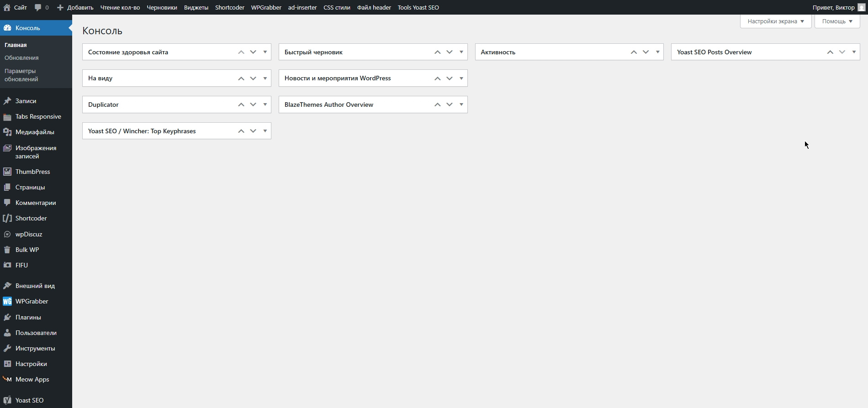Click the Комментарии speech bubble icon

(7, 203)
